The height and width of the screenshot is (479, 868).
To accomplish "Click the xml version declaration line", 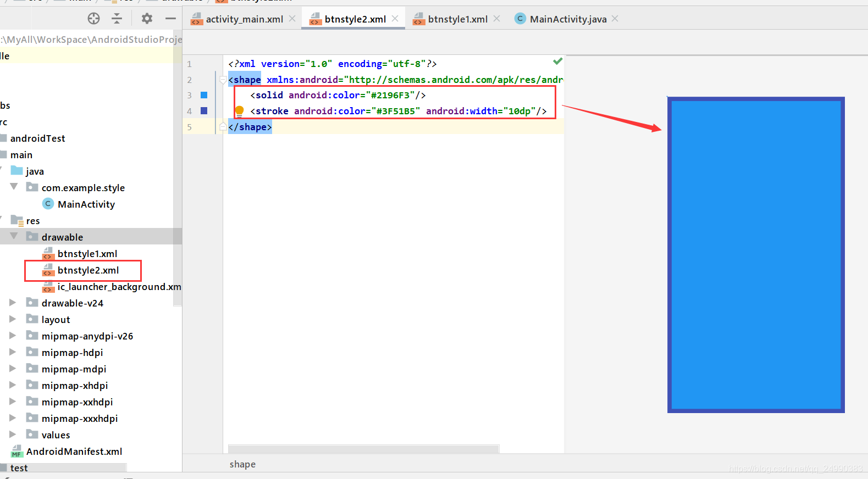I will coord(333,64).
